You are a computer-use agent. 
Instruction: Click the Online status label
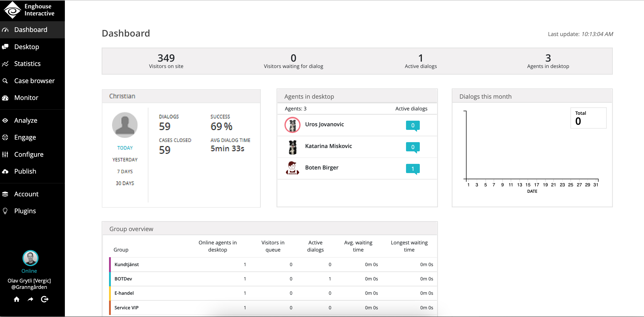[x=29, y=271]
